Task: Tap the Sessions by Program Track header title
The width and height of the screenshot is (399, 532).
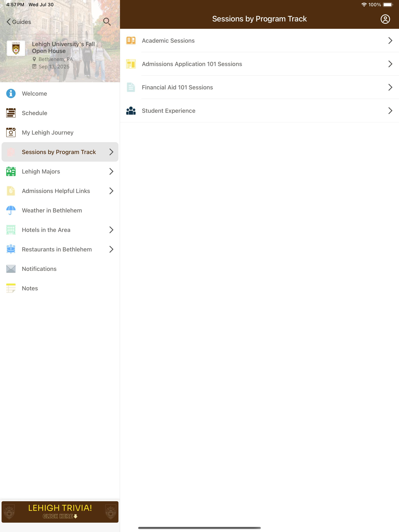Action: (x=260, y=19)
